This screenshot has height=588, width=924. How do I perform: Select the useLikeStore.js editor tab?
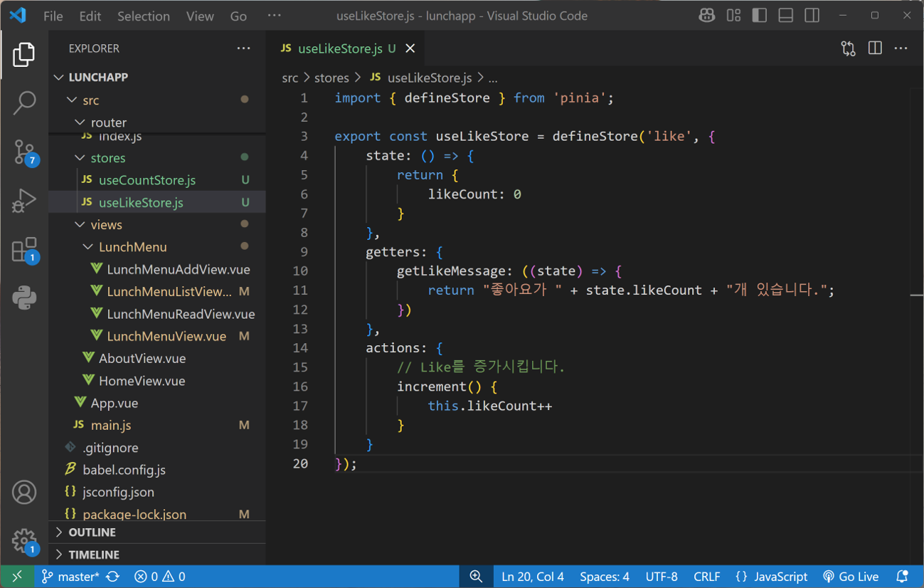346,48
